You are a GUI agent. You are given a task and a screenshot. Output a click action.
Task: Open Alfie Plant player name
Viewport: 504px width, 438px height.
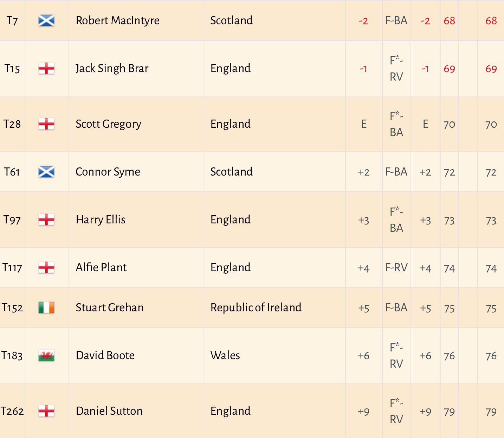101,268
